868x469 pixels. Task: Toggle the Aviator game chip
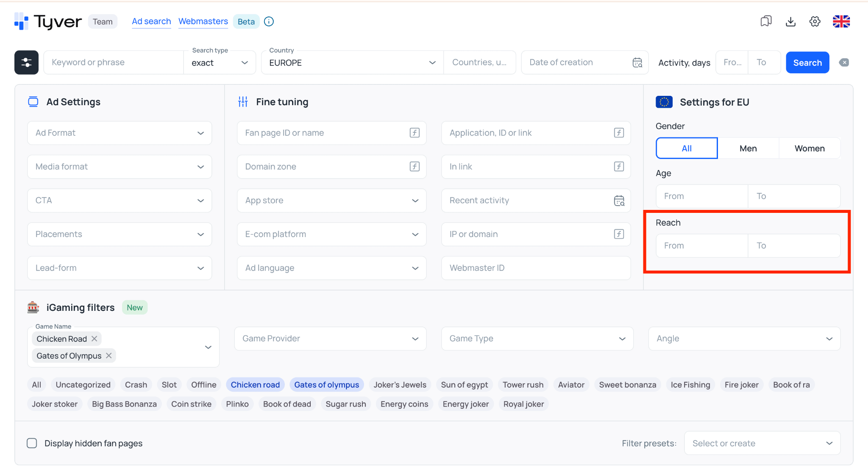(571, 385)
